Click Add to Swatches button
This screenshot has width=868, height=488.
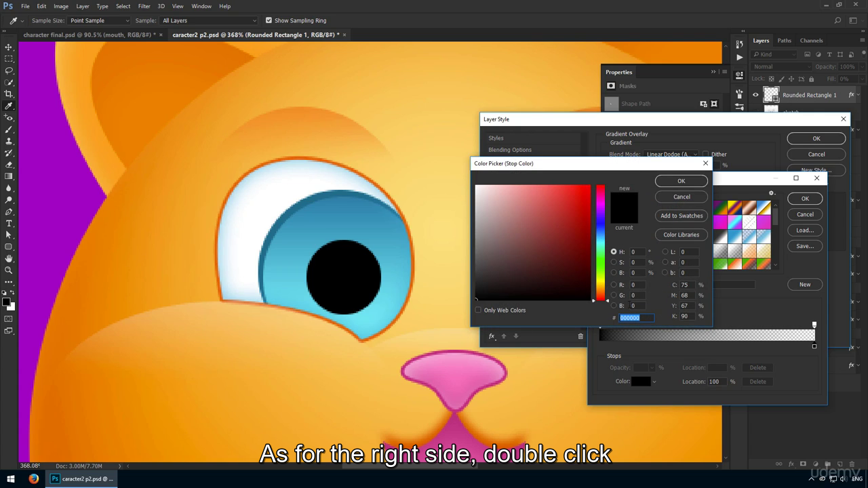[682, 216]
